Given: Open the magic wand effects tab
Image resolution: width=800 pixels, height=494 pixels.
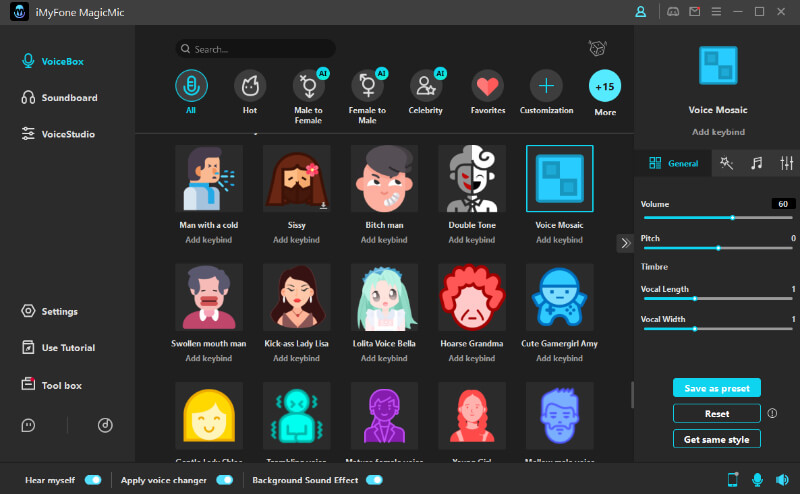Looking at the screenshot, I should pyautogui.click(x=727, y=163).
